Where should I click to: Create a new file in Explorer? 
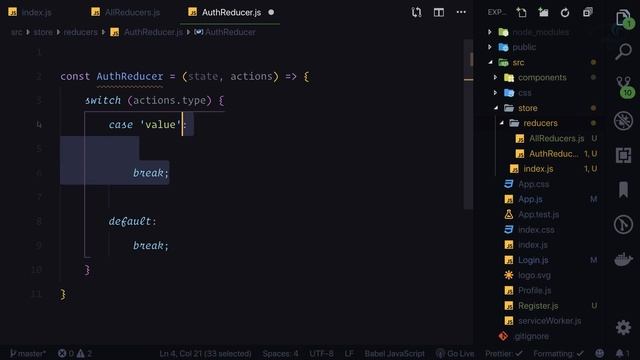(x=521, y=12)
